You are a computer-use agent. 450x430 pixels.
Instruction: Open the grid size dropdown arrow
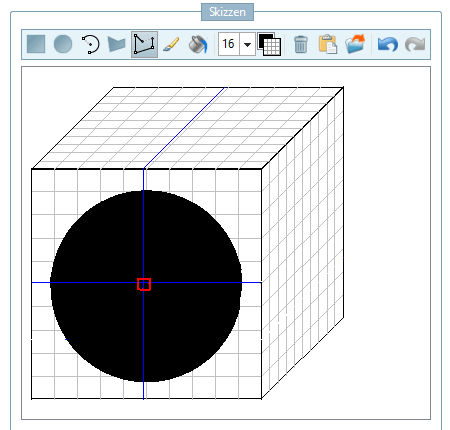(247, 44)
